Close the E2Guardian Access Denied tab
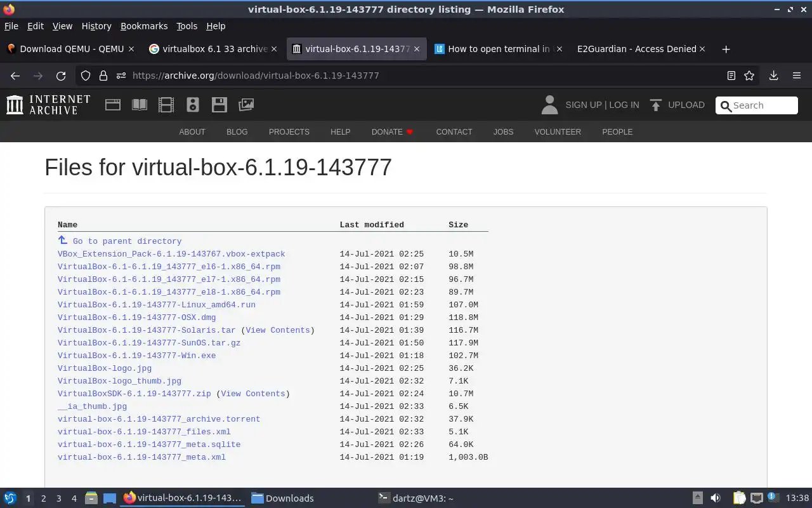Screen dimensions: 812x508 (702, 49)
